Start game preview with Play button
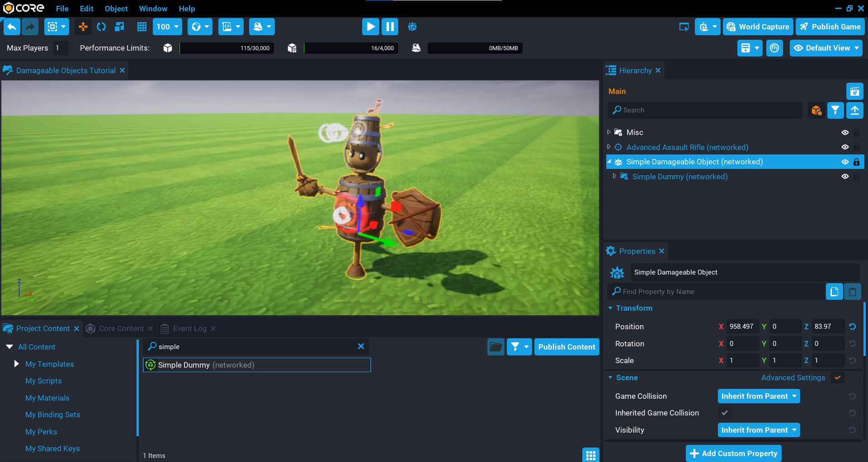Viewport: 868px width, 462px height. (x=370, y=27)
